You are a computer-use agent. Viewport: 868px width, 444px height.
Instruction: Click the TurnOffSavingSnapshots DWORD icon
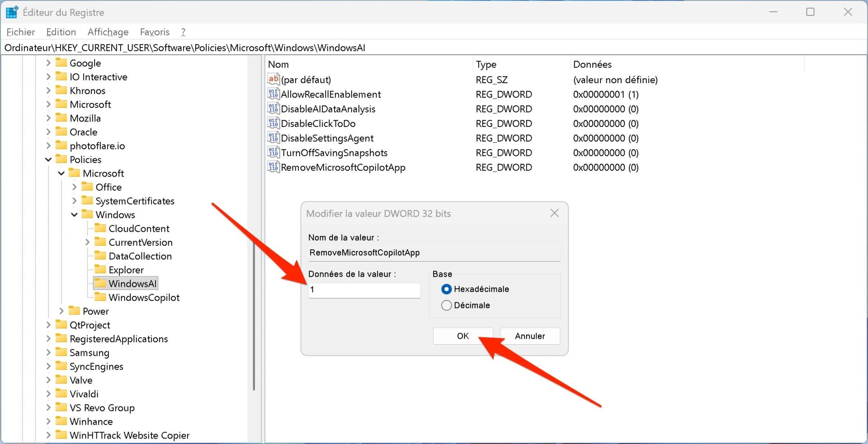274,152
